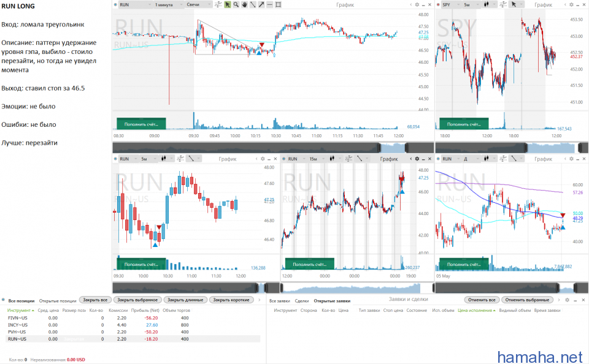Sort orders by 'Цена исполнения' column header

[476, 310]
